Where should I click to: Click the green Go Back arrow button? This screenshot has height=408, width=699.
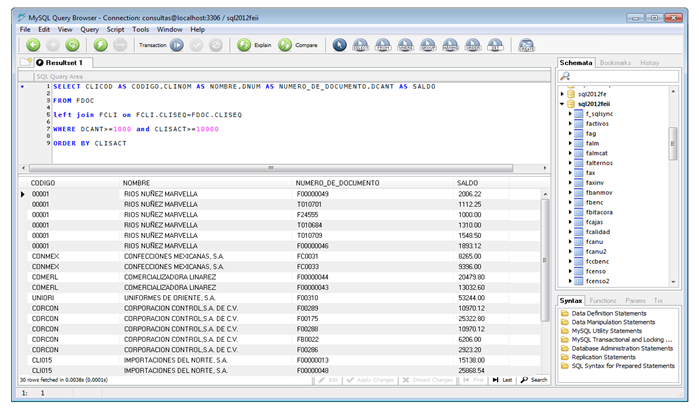[x=33, y=45]
